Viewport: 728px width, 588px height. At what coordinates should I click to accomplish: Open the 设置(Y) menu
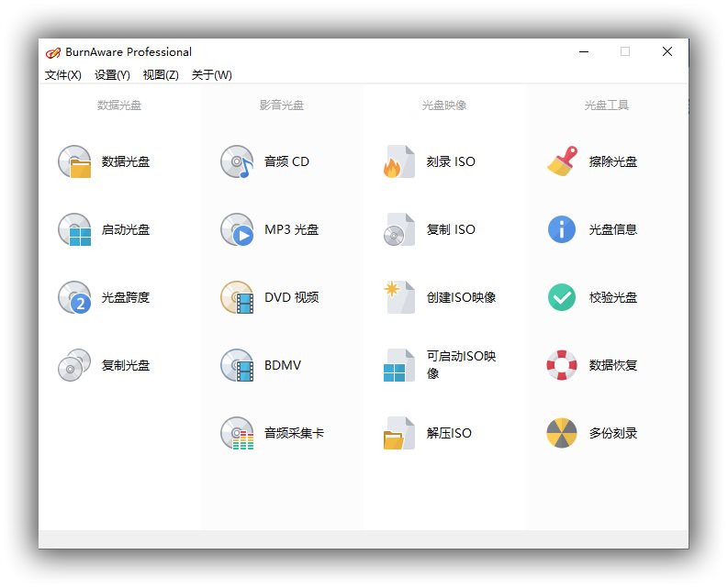click(112, 75)
